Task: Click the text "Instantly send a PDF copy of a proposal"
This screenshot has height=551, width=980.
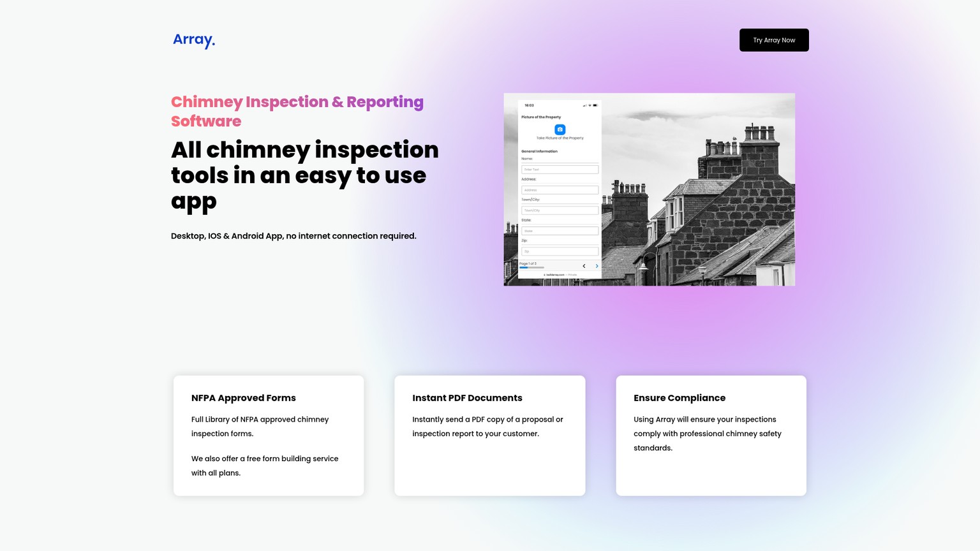Action: pos(483,420)
